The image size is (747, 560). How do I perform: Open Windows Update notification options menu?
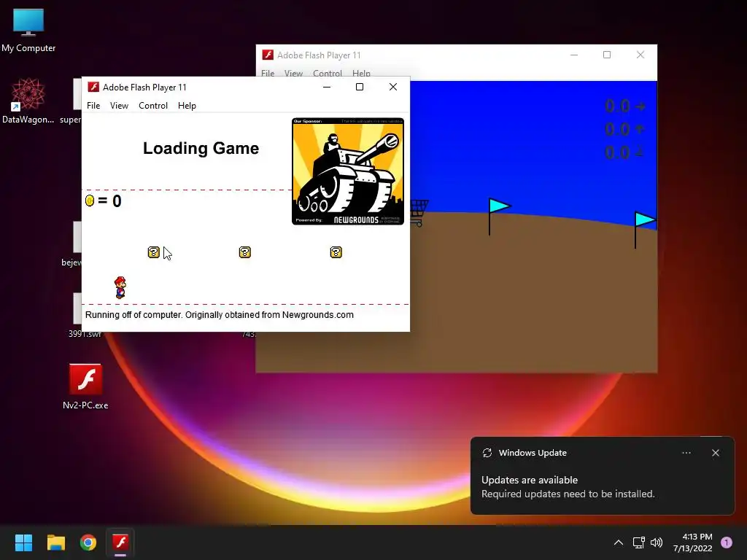coord(686,453)
